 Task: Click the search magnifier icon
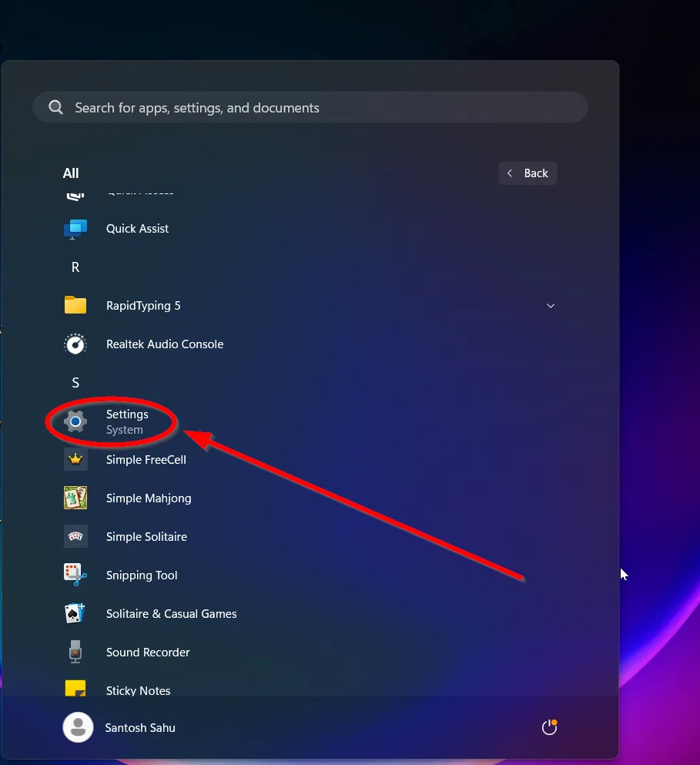[x=55, y=107]
